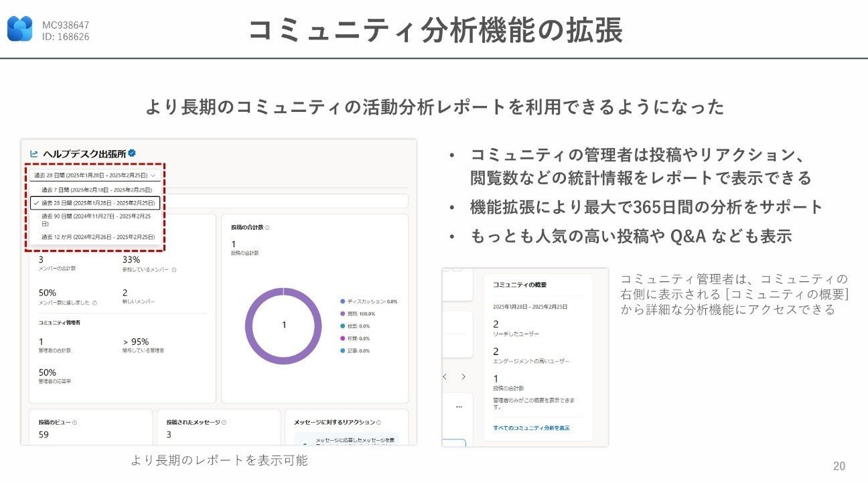Select the 過去 7 日間 option

(96, 190)
